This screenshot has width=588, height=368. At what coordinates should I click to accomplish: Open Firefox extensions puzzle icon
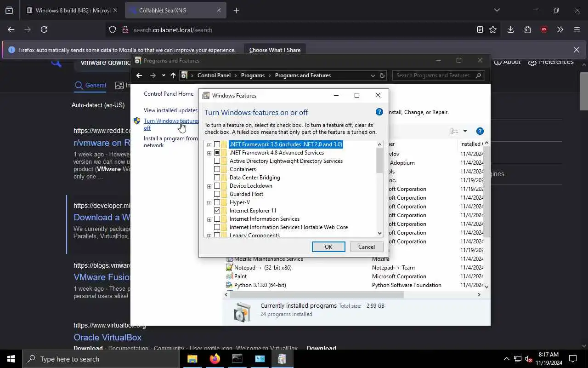[527, 29]
